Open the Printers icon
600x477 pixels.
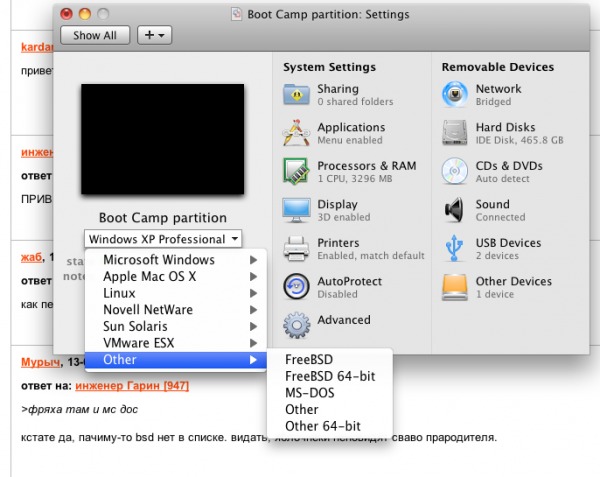[296, 249]
